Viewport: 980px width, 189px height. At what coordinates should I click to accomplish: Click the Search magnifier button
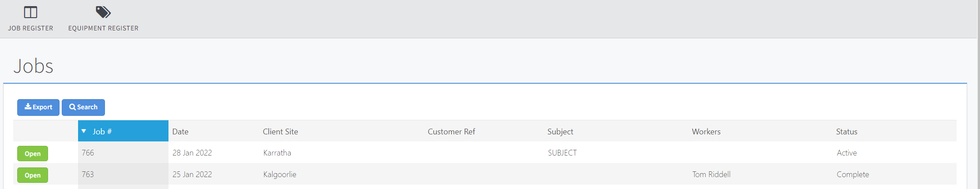pyautogui.click(x=83, y=107)
